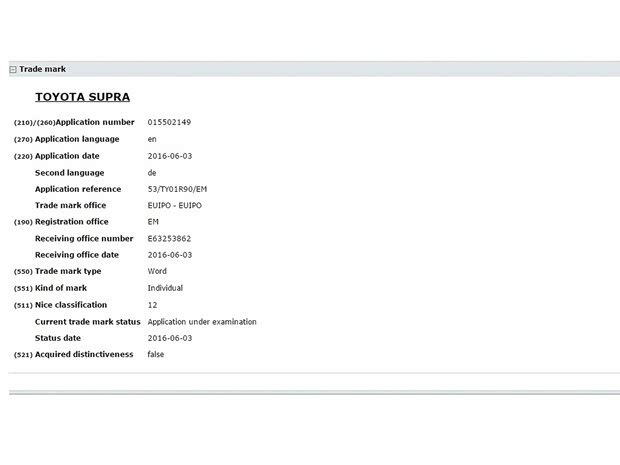Viewport: 620px width, 465px height.
Task: Click the TOYOTA SUPRA trade mark title
Action: tap(82, 97)
